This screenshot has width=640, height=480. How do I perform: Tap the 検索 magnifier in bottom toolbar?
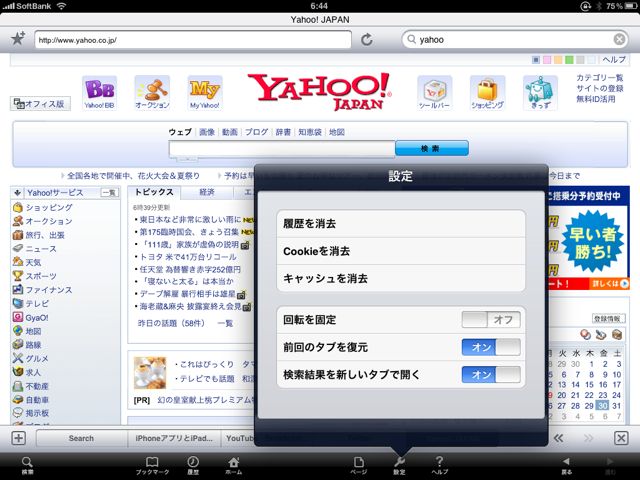coord(27,465)
